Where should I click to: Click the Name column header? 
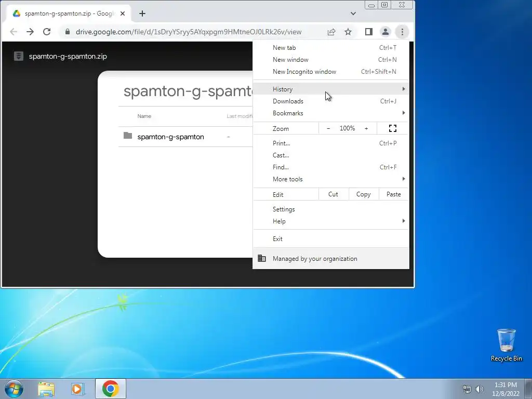tap(144, 116)
